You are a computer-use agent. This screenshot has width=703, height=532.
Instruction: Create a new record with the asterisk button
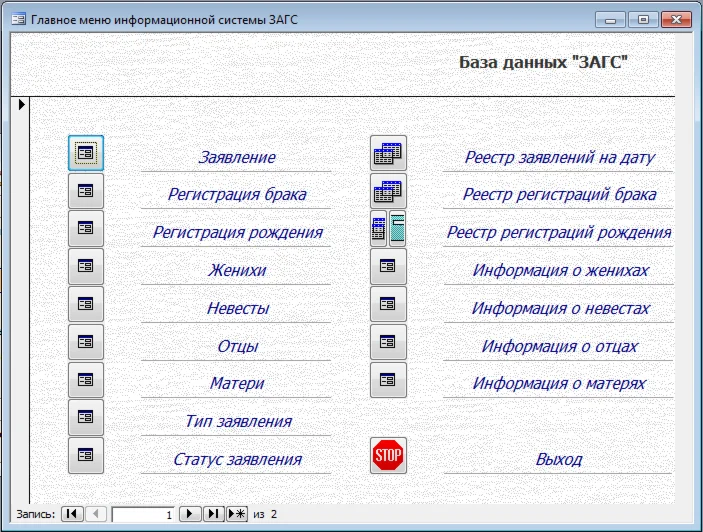click(237, 514)
